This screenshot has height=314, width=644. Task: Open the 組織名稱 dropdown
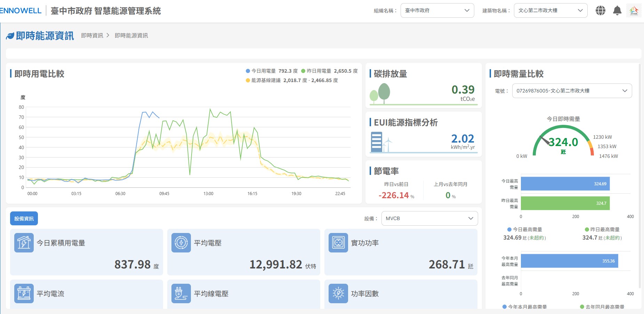437,10
